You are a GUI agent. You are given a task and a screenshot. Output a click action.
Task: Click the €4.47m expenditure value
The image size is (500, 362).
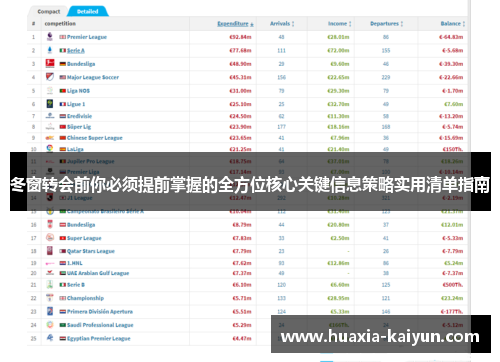242,338
